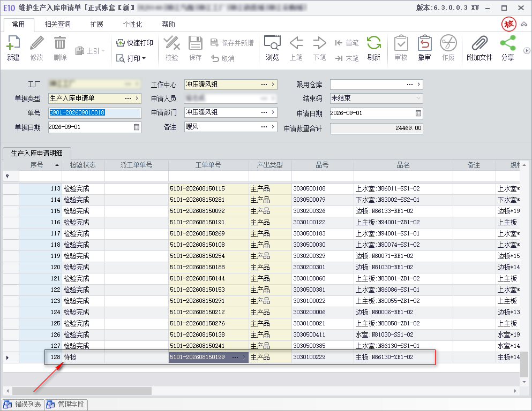The width and height of the screenshot is (532, 411).
Task: Click 快速打印 quick print
Action: pos(134,43)
